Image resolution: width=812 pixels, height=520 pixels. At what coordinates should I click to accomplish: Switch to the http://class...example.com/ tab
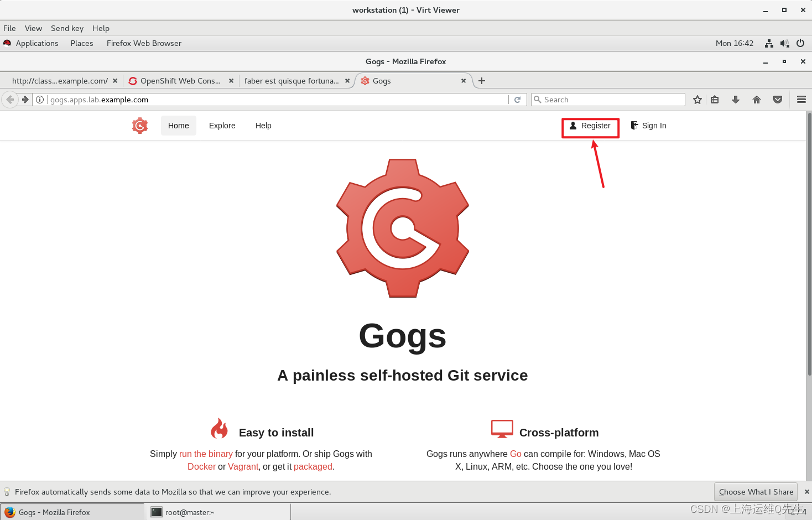(60, 81)
